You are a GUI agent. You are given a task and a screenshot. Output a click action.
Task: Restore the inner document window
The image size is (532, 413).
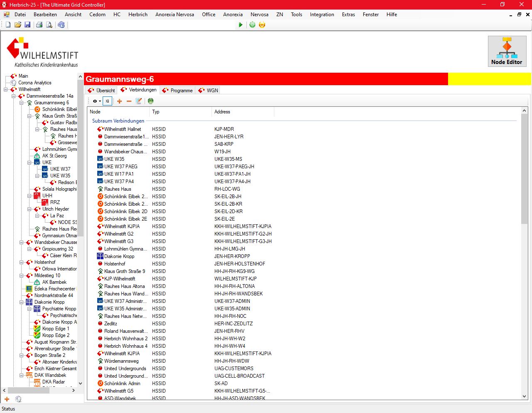tap(519, 15)
